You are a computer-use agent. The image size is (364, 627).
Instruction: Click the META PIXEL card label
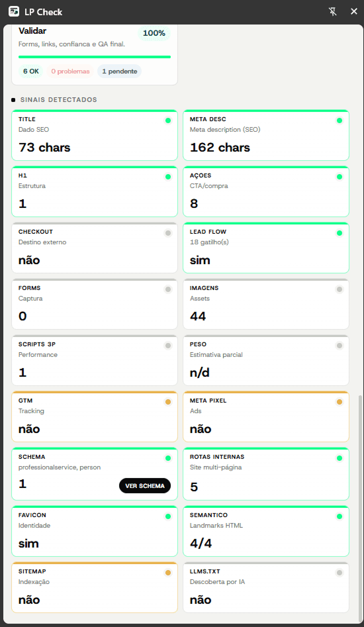click(208, 401)
